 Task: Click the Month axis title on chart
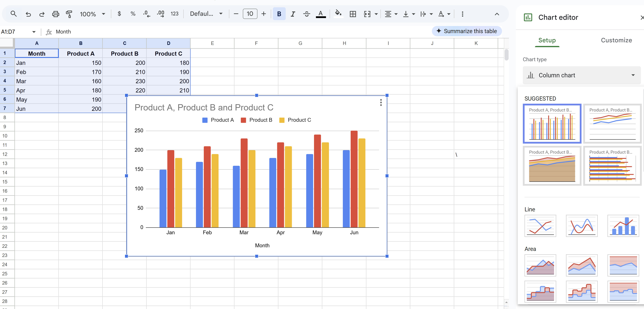262,246
